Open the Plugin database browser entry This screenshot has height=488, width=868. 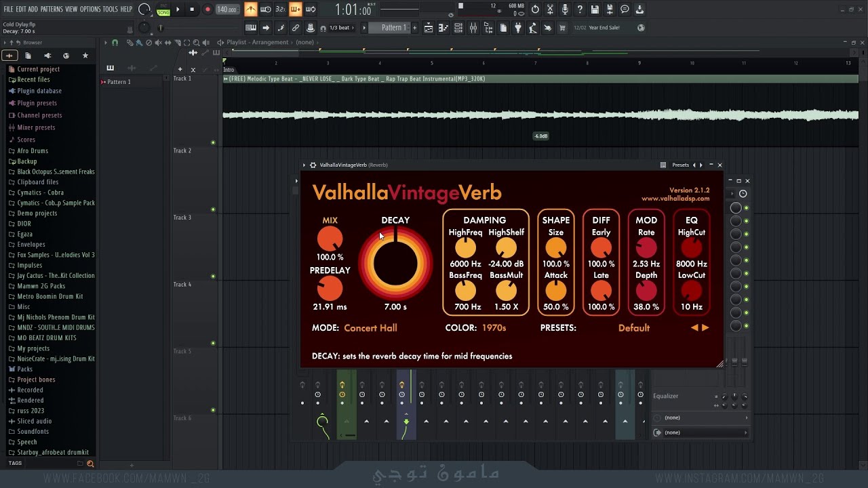[x=39, y=91]
